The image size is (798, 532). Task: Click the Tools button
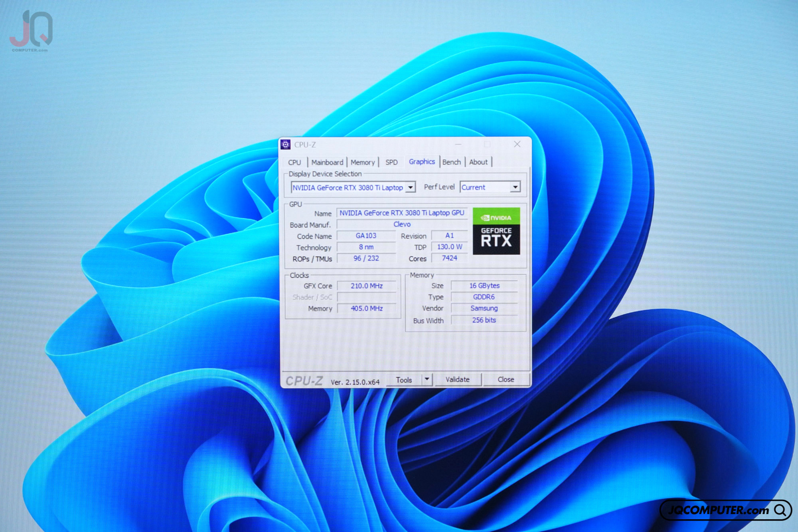point(404,380)
